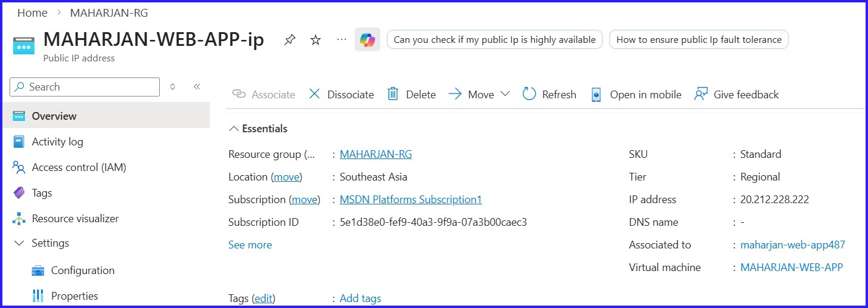Click the Associate link icon

[239, 94]
